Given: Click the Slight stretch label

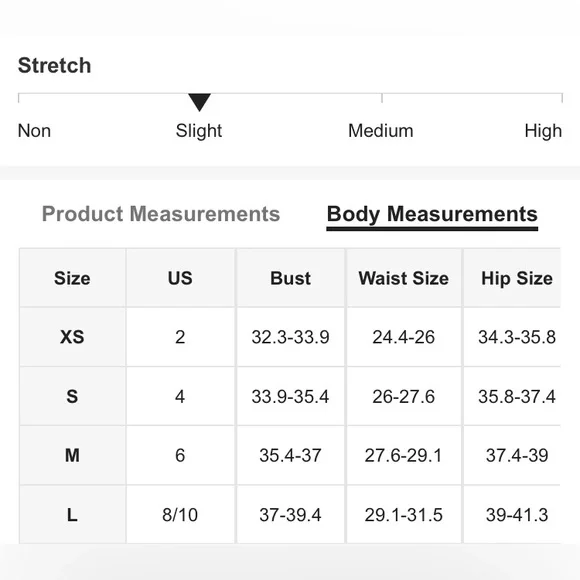Looking at the screenshot, I should [x=199, y=131].
